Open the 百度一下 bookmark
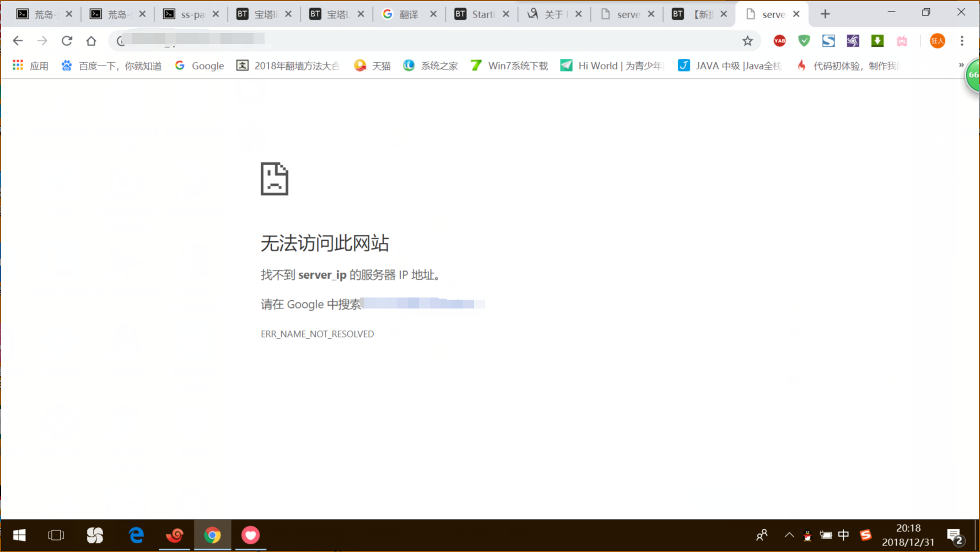The width and height of the screenshot is (980, 552). click(x=112, y=66)
